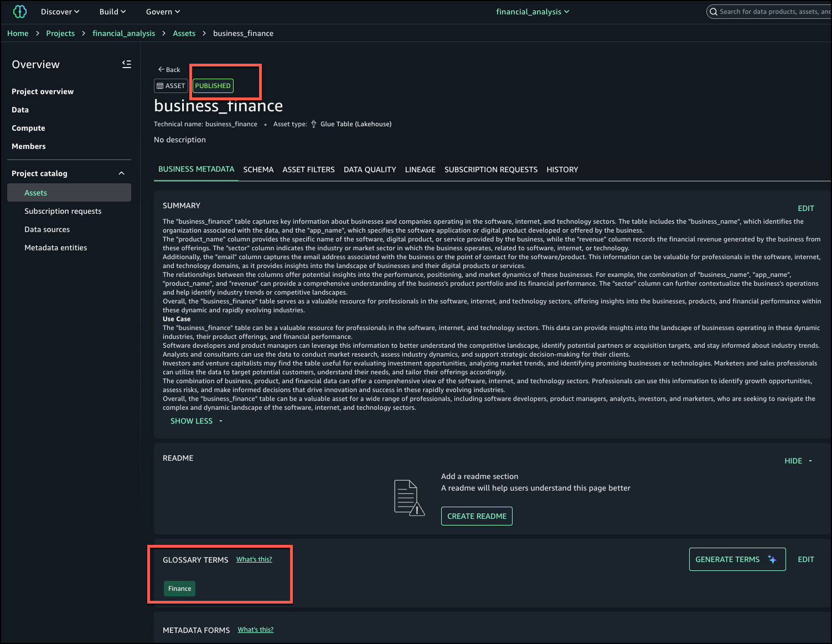Image resolution: width=832 pixels, height=644 pixels.
Task: Collapse the summary with Show Less
Action: pos(196,421)
